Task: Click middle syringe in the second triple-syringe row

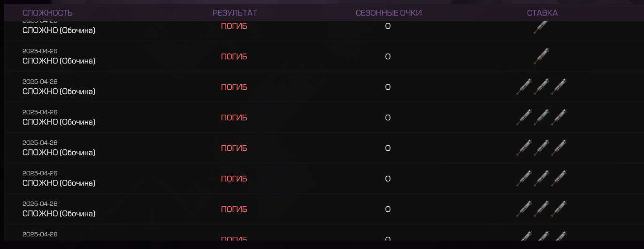Action: (542, 117)
